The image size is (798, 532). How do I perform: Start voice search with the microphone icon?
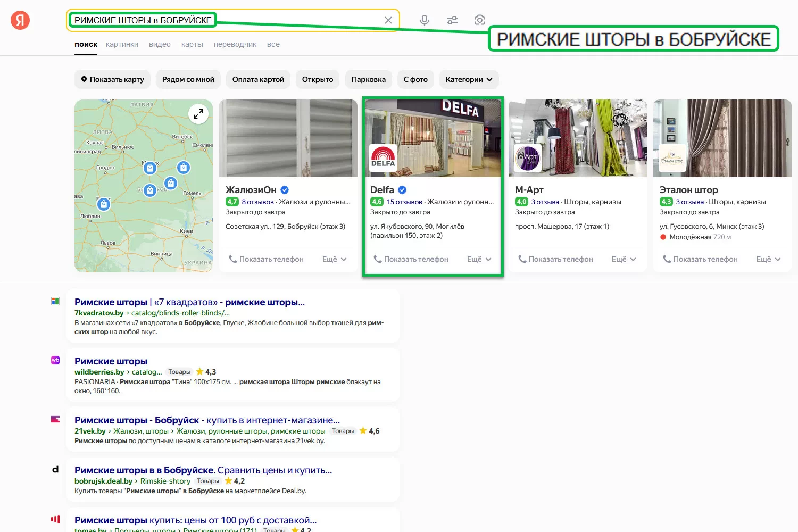pyautogui.click(x=425, y=20)
